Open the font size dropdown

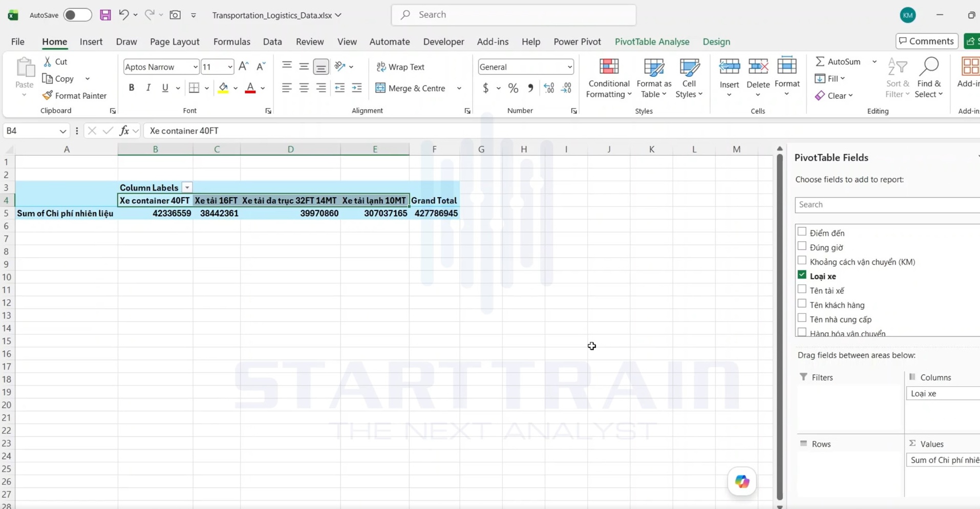229,67
